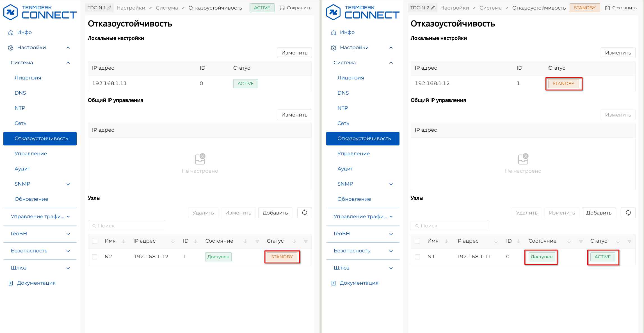Click the save disk icon in TDC-N-1 header
The height and width of the screenshot is (333, 644).
coord(282,8)
